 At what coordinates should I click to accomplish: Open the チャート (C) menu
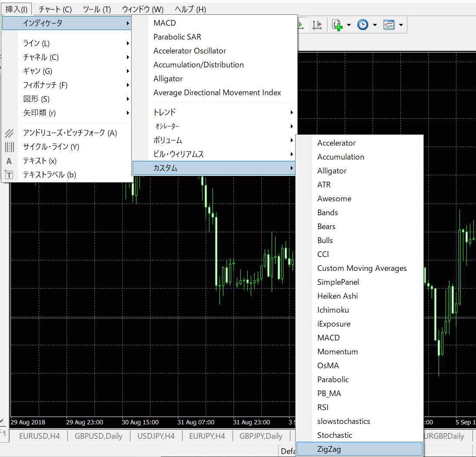55,9
